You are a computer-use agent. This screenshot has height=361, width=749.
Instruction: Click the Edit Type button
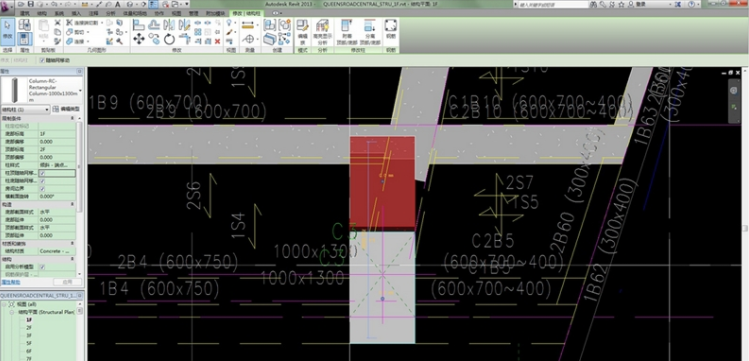tap(66, 109)
